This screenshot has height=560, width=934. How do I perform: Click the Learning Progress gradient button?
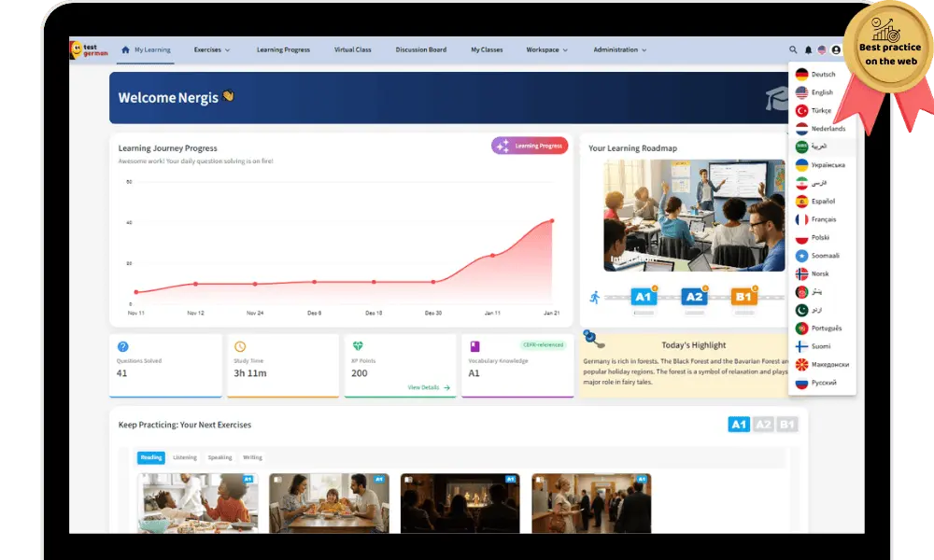tap(530, 146)
